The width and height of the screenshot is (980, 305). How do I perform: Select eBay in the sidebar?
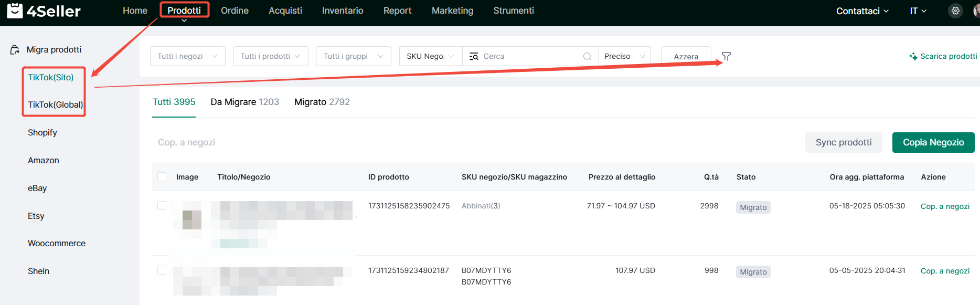tap(37, 188)
